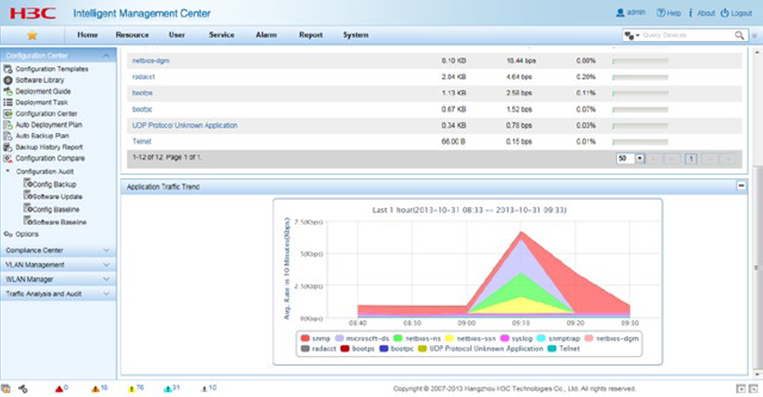The width and height of the screenshot is (763, 397).
Task: Open the Resource menu
Action: (x=132, y=35)
